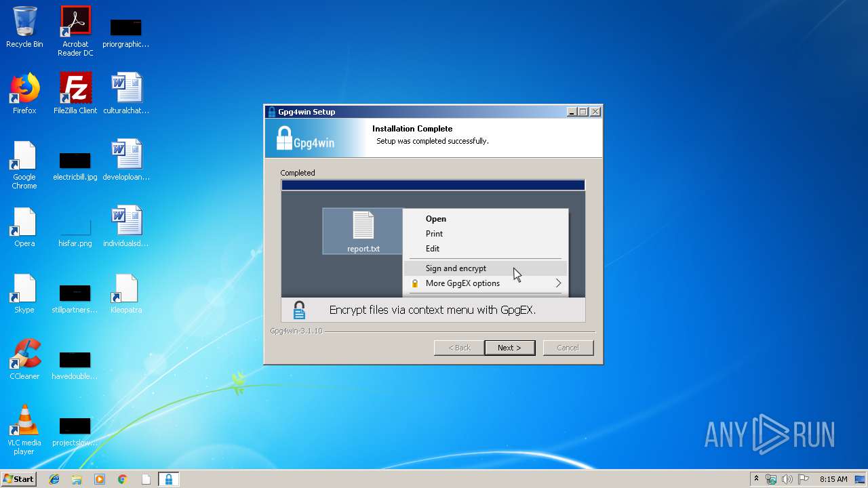Click 'More GpgEX options' in slideshow image
Screen dimensions: 868x488
[462, 283]
